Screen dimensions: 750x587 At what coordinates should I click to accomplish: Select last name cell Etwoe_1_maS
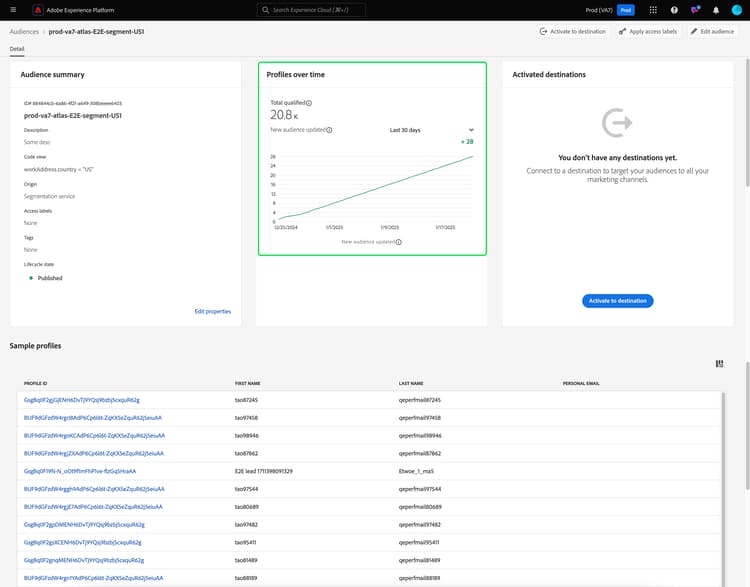(416, 471)
